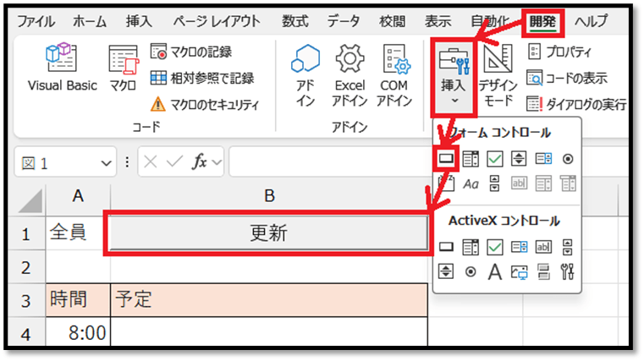Expand the formula bar fx dropdown arrow
Screen dimensions: 644x361
pos(217,163)
